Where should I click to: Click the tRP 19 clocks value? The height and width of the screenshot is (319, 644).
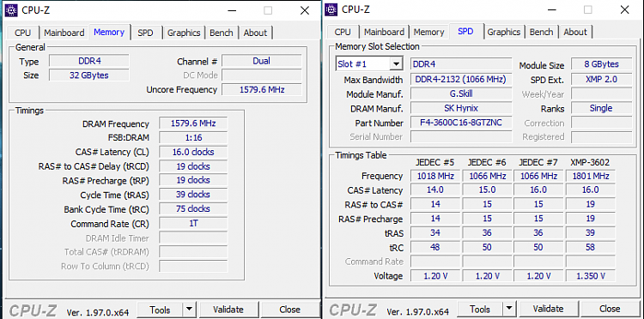click(193, 180)
